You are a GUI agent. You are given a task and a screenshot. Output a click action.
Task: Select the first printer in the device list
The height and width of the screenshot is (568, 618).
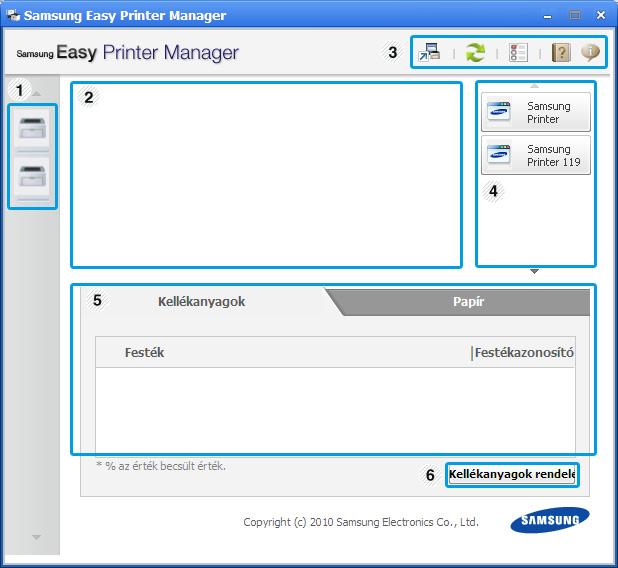[32, 128]
